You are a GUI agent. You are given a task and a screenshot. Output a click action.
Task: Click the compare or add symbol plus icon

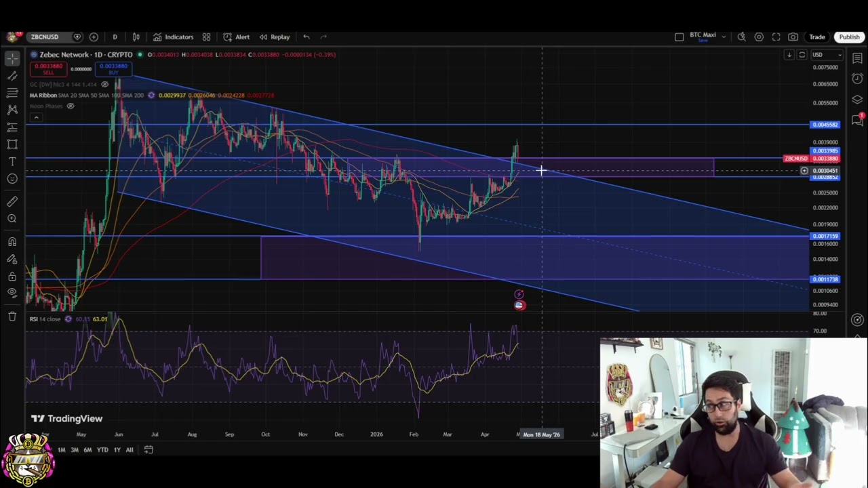click(x=94, y=37)
